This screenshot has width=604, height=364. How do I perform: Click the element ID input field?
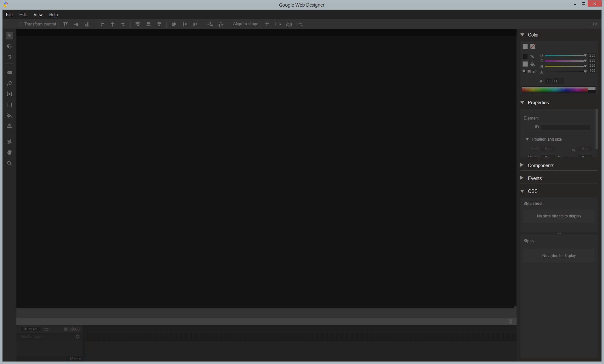[x=566, y=127]
